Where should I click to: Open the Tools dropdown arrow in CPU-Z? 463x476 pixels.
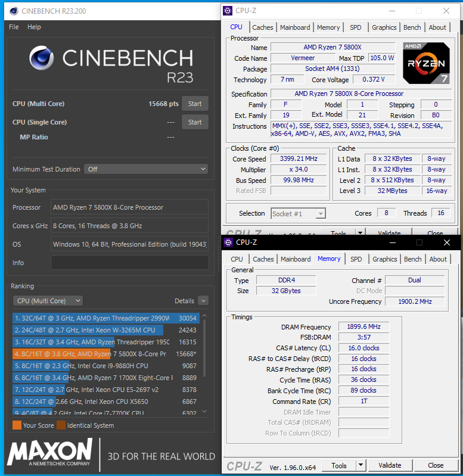[361, 465]
